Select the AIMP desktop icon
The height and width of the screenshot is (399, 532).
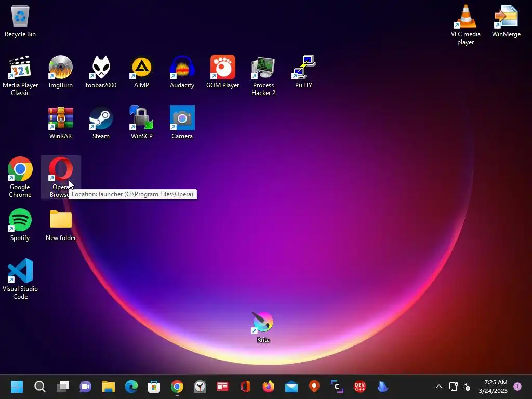click(141, 72)
